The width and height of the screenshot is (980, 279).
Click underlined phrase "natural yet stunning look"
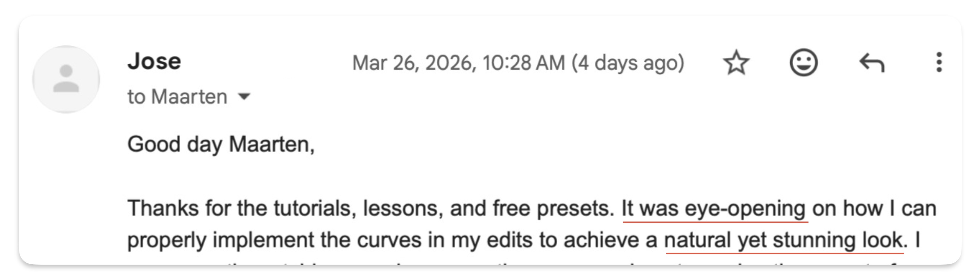[783, 240]
